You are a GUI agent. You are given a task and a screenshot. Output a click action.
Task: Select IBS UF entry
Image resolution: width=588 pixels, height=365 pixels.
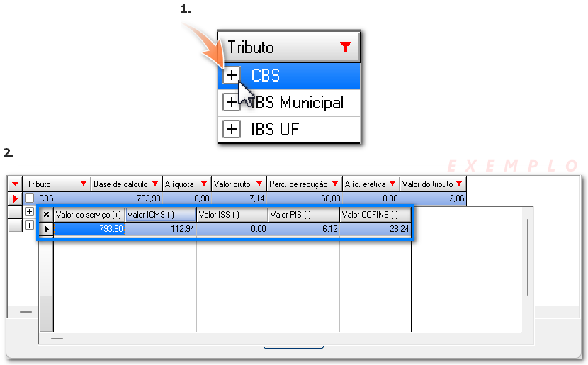click(289, 130)
